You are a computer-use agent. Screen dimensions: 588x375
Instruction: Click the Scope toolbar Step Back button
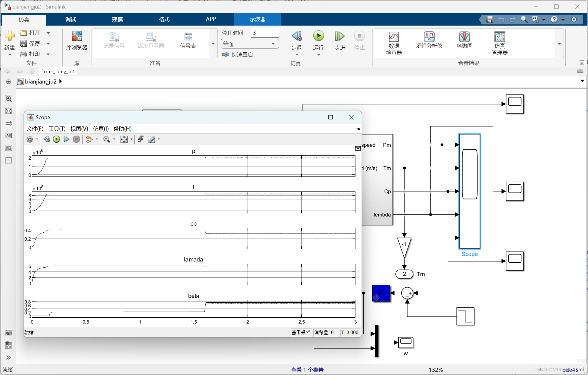pos(46,139)
